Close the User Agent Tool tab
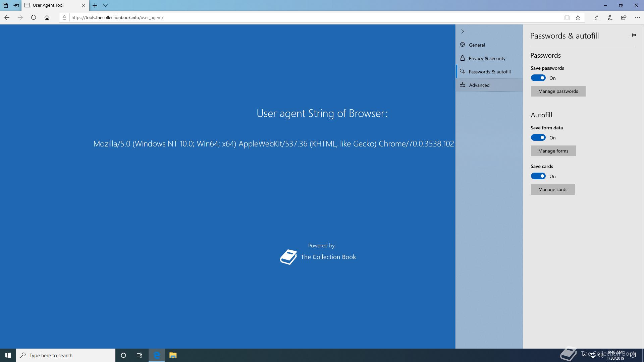The width and height of the screenshot is (644, 362). tap(84, 5)
